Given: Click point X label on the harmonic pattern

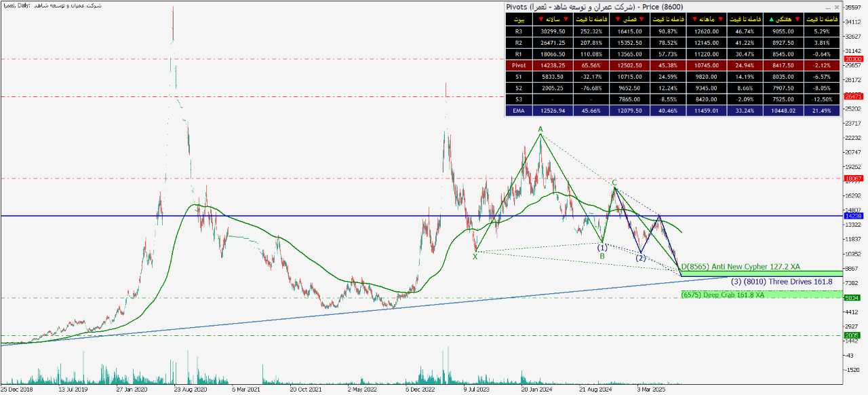Looking at the screenshot, I should (x=475, y=256).
